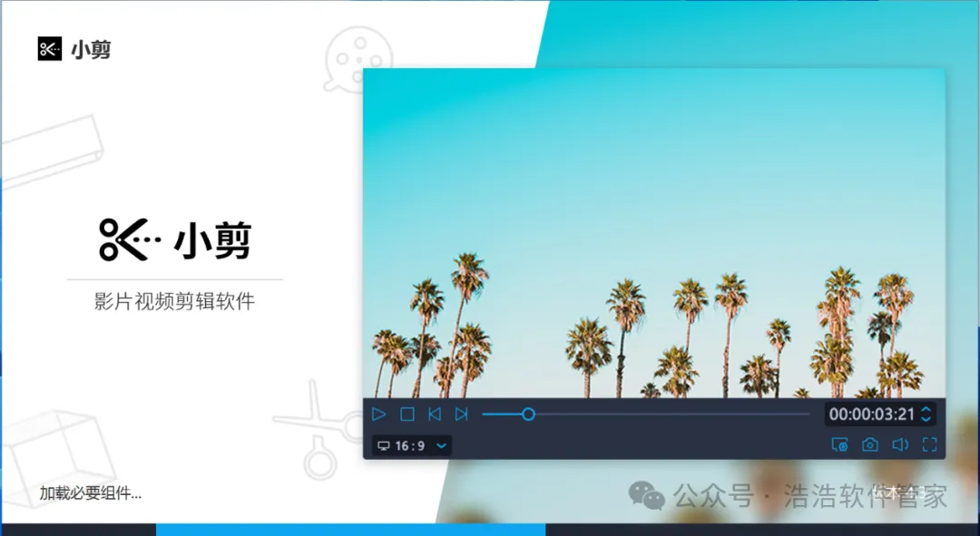This screenshot has width=980, height=536.
Task: Click the 影片视频剪辑软件 subtitle text
Action: coord(174,301)
